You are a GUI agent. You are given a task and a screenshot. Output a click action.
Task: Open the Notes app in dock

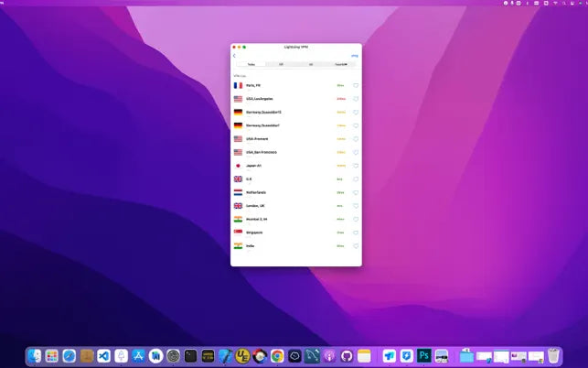pyautogui.click(x=364, y=355)
